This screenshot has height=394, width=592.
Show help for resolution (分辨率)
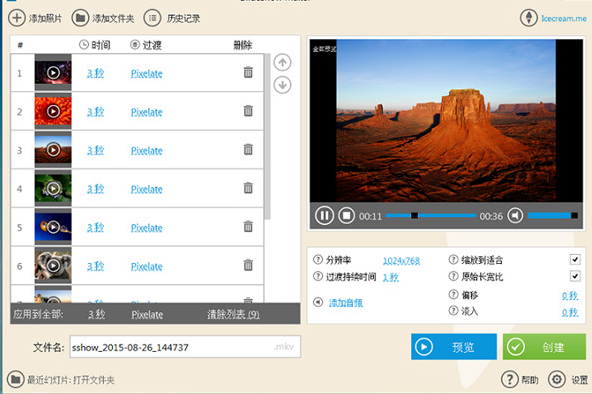pos(318,260)
